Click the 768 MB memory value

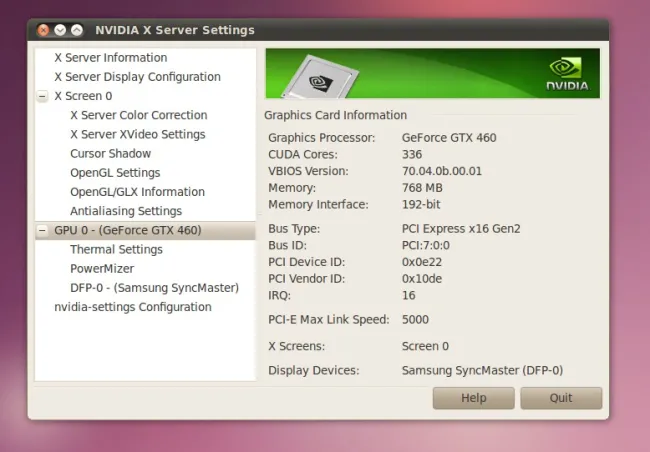tap(422, 188)
